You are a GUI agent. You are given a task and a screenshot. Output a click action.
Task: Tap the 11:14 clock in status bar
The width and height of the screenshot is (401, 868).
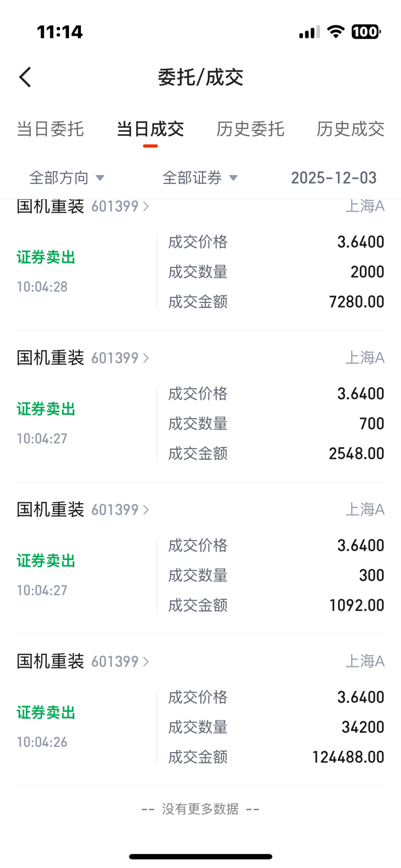(60, 32)
